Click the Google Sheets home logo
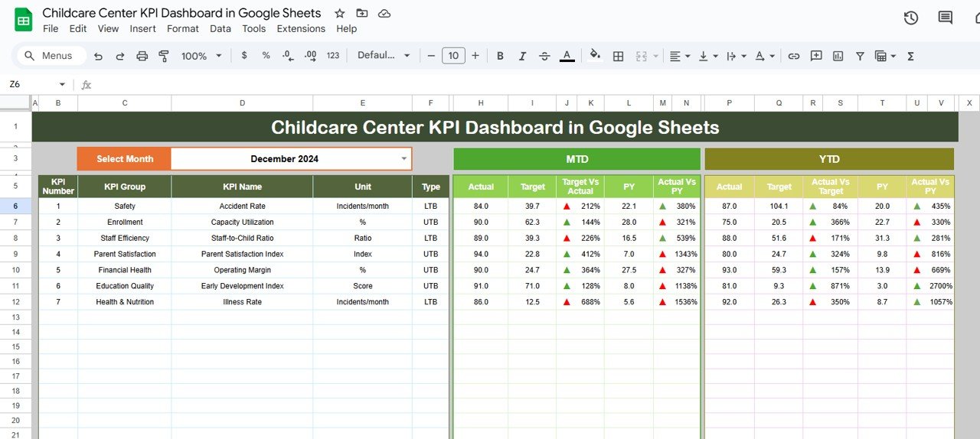The image size is (980, 439). point(23,20)
